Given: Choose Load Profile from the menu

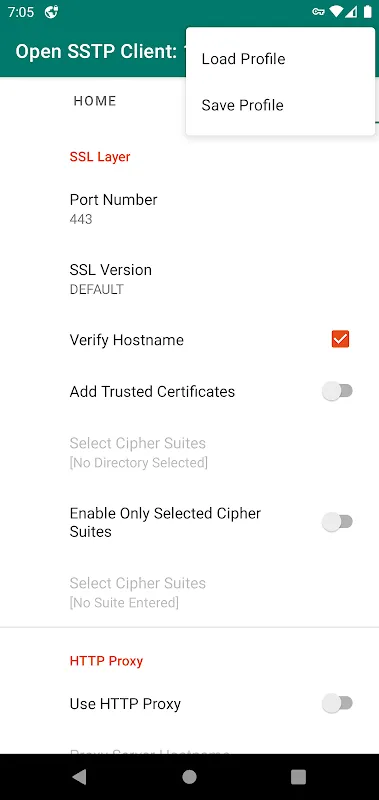Looking at the screenshot, I should click(x=281, y=59).
